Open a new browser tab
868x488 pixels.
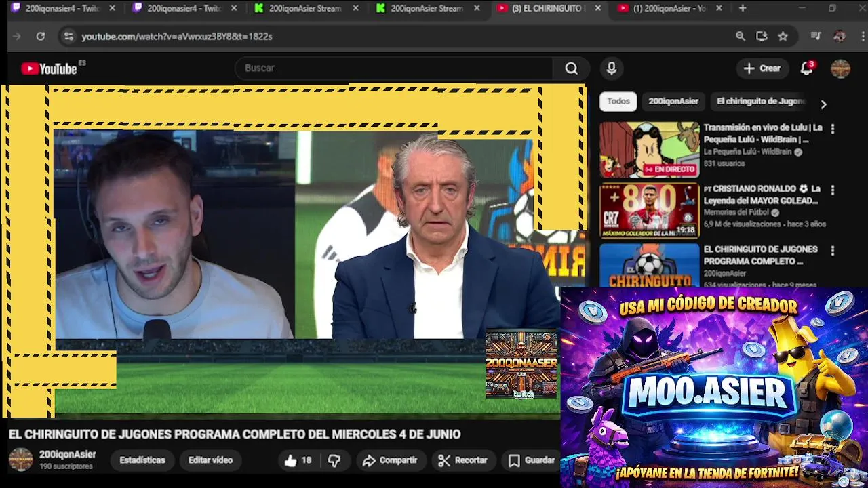[x=743, y=8]
